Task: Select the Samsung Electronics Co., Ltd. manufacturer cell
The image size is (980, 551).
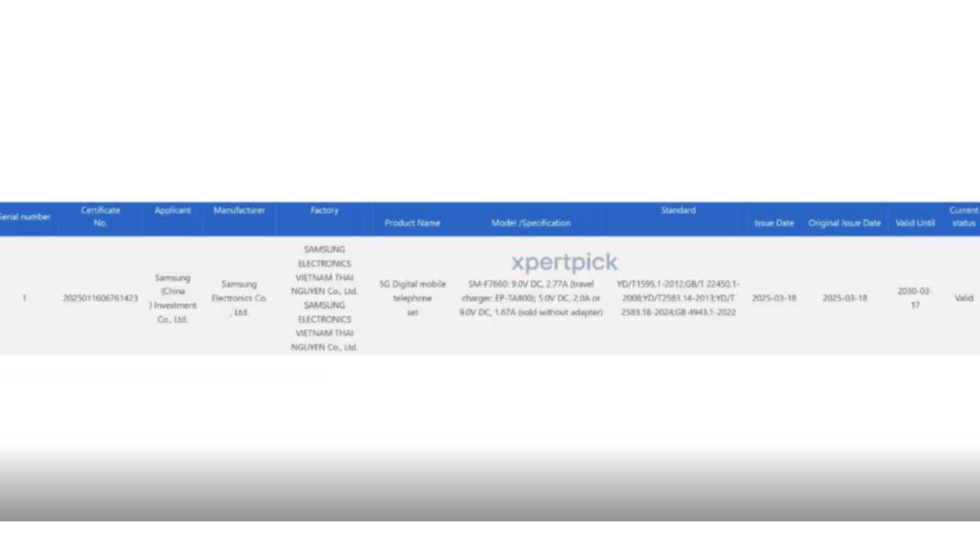Action: tap(239, 298)
